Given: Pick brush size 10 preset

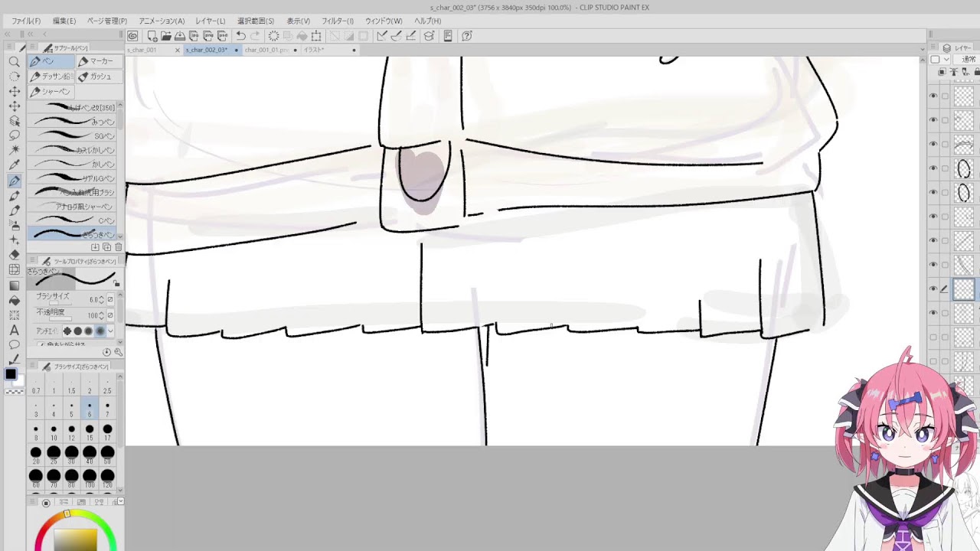Looking at the screenshot, I should (x=54, y=432).
